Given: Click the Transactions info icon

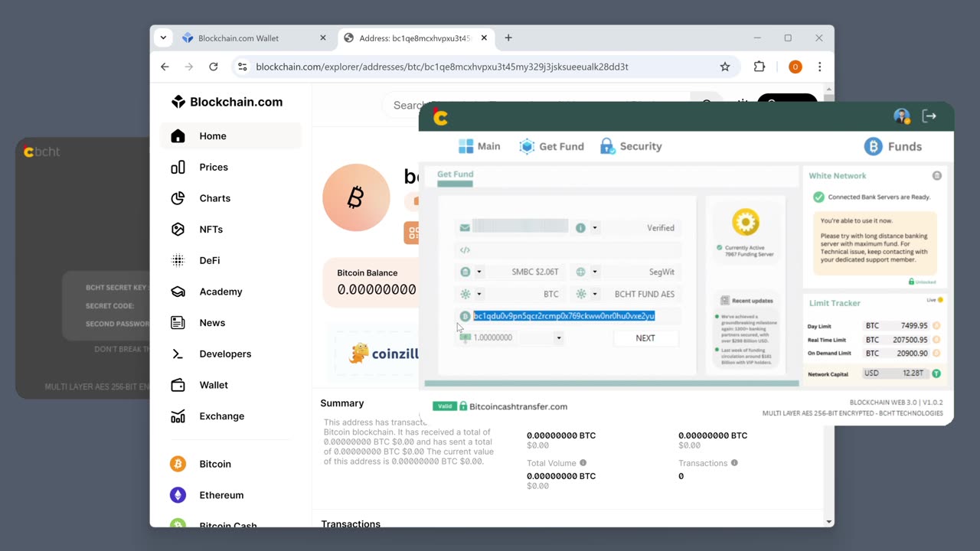Looking at the screenshot, I should tap(734, 463).
